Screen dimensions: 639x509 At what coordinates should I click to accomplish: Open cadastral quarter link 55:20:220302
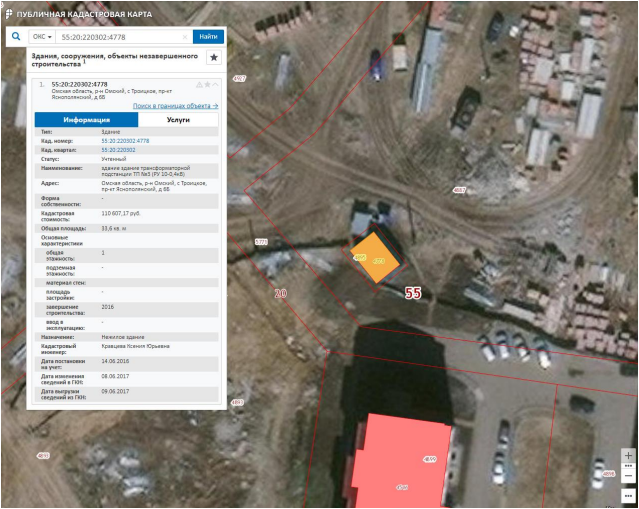pos(118,150)
